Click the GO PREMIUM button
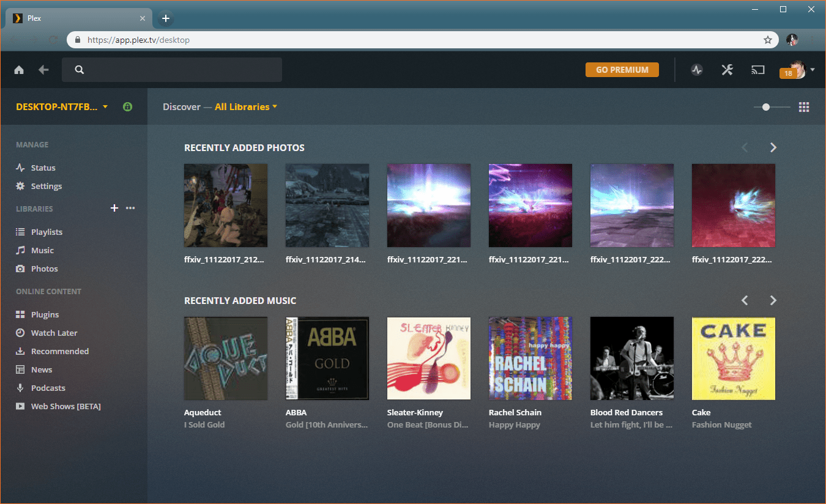826x504 pixels. pyautogui.click(x=622, y=70)
